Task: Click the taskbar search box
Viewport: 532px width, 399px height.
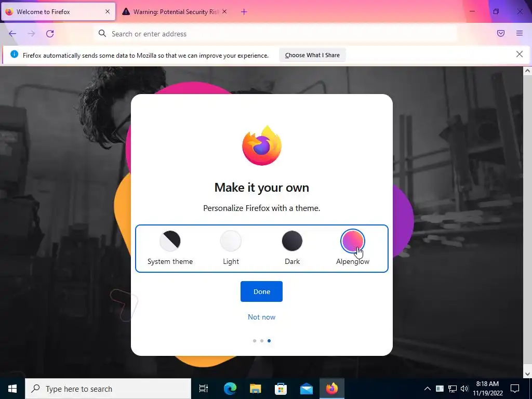Action: [x=108, y=389]
